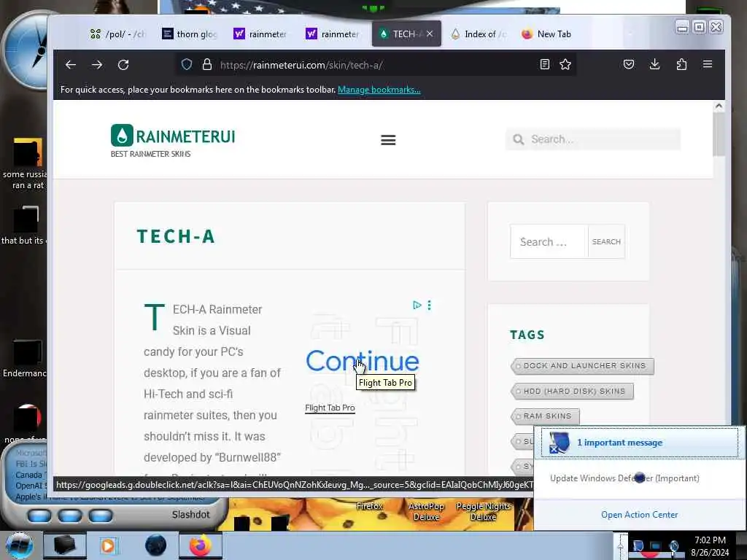Click the compass clock gadget on desktop
Viewport: 747px width, 560px height.
click(x=26, y=50)
